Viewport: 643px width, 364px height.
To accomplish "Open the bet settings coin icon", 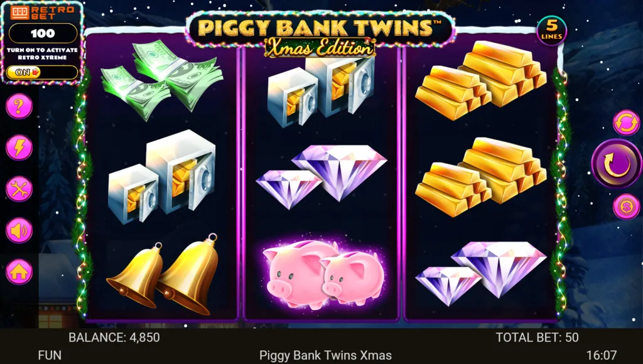I will click(626, 206).
